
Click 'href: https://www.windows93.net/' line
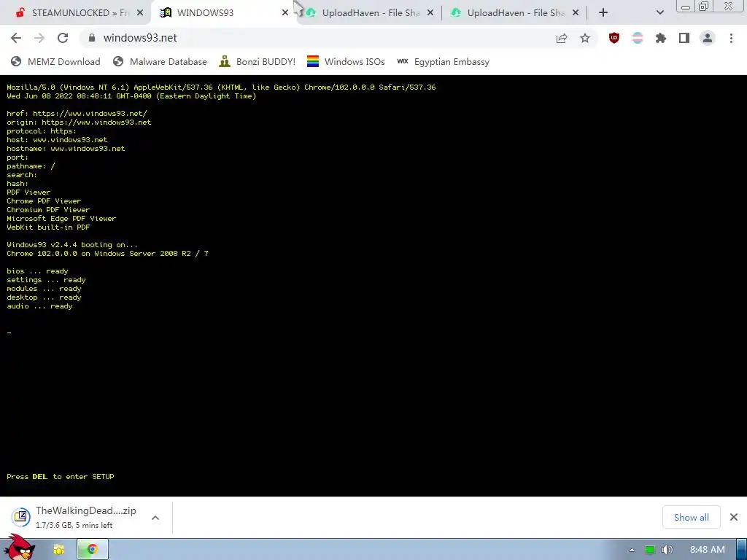tap(77, 113)
